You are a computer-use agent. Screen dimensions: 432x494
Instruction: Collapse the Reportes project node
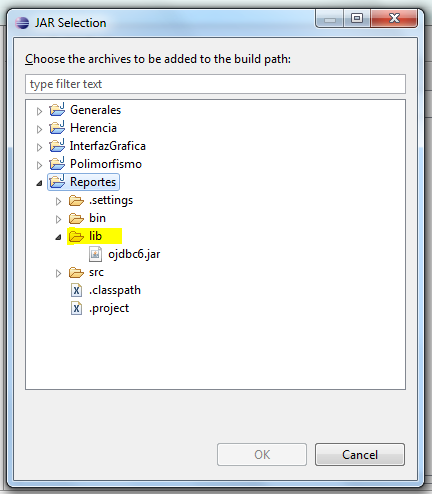point(39,183)
